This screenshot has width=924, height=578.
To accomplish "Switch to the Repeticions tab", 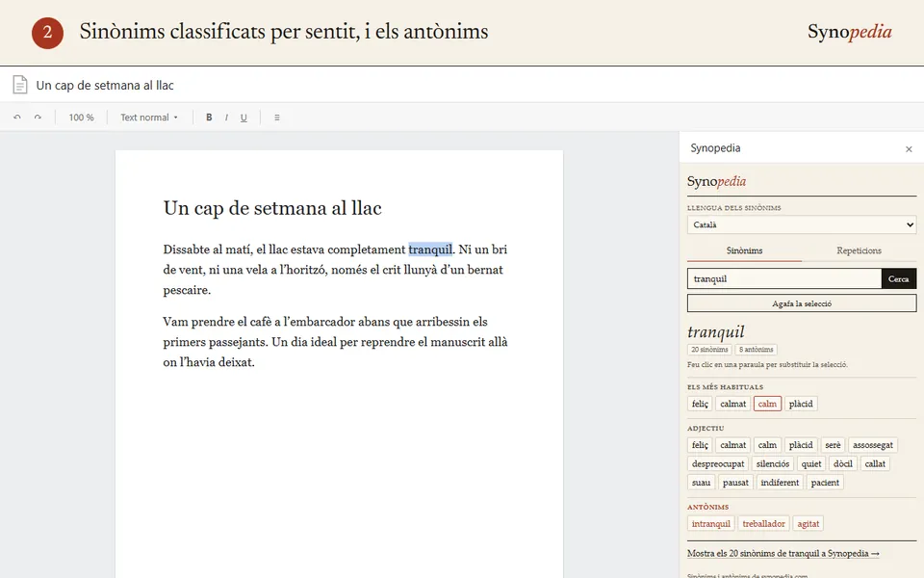I will pyautogui.click(x=859, y=250).
